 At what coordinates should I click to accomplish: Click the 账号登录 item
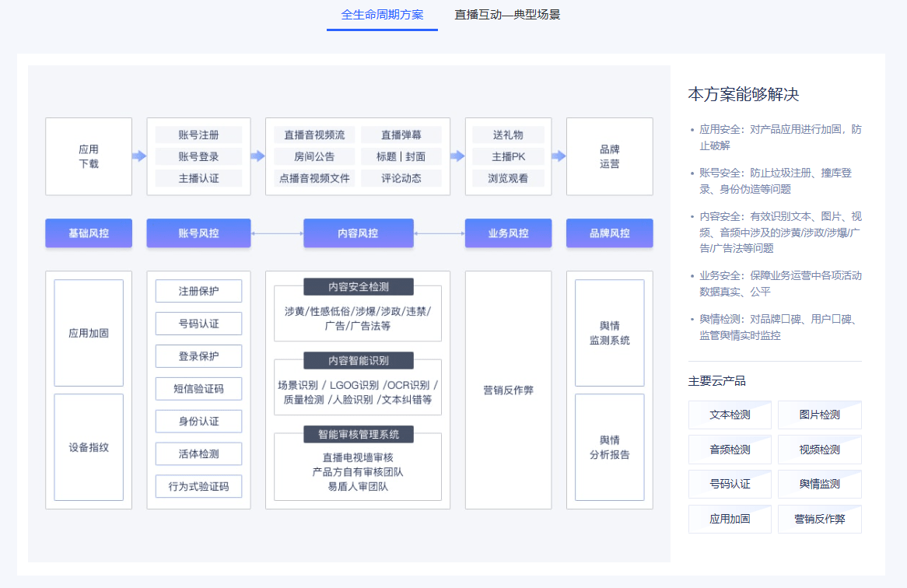tap(198, 156)
